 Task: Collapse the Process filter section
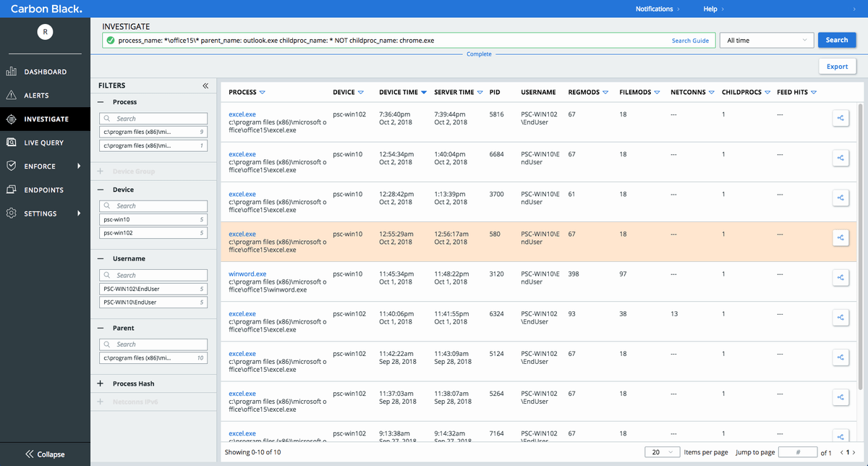click(100, 102)
